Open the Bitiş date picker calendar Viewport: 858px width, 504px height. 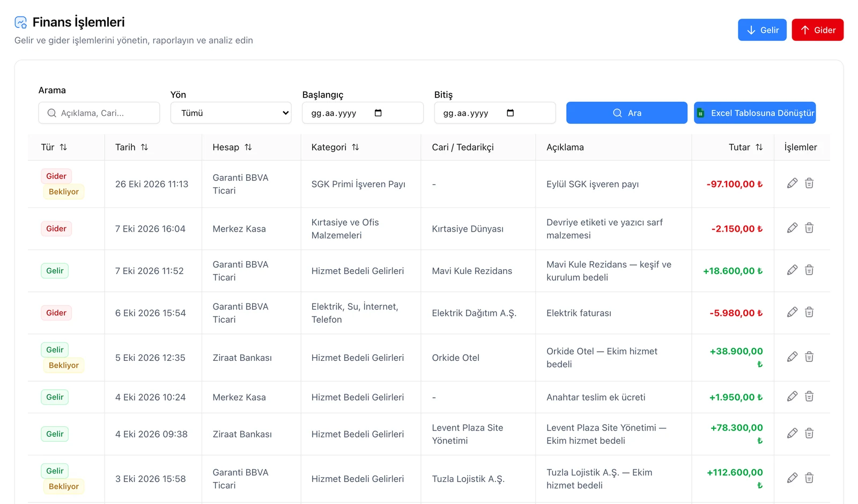[510, 113]
